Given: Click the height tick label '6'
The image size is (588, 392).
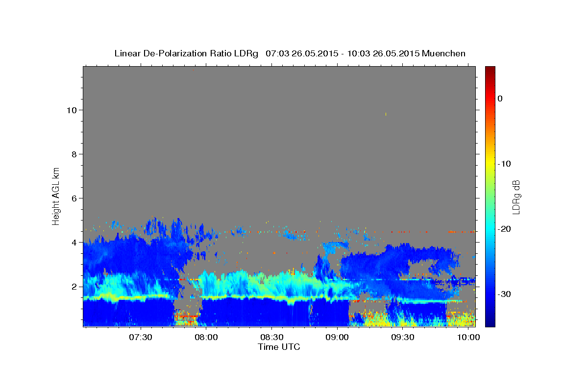Looking at the screenshot, I should [x=75, y=198].
